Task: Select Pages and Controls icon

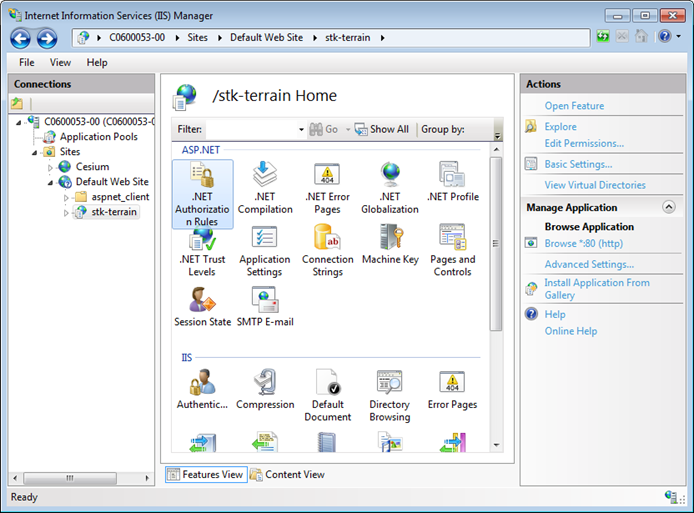Action: click(452, 251)
